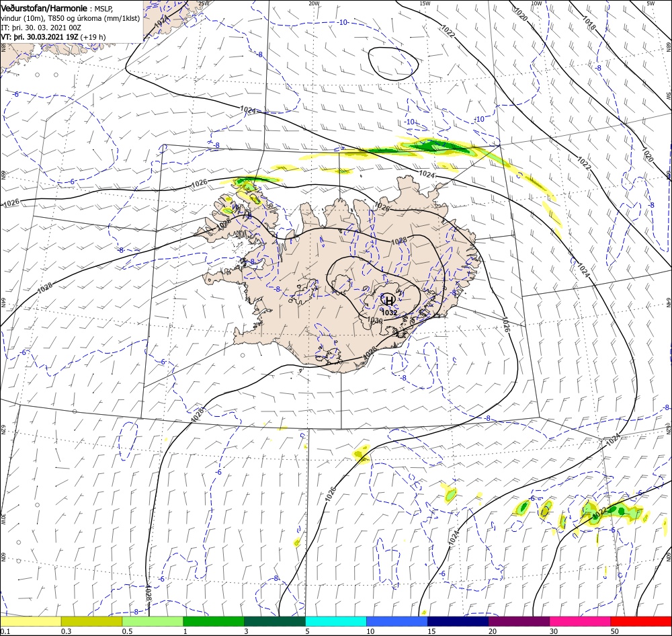Click the closed isobar circle north of Iceland
This screenshot has height=636, width=672.
coord(393,63)
